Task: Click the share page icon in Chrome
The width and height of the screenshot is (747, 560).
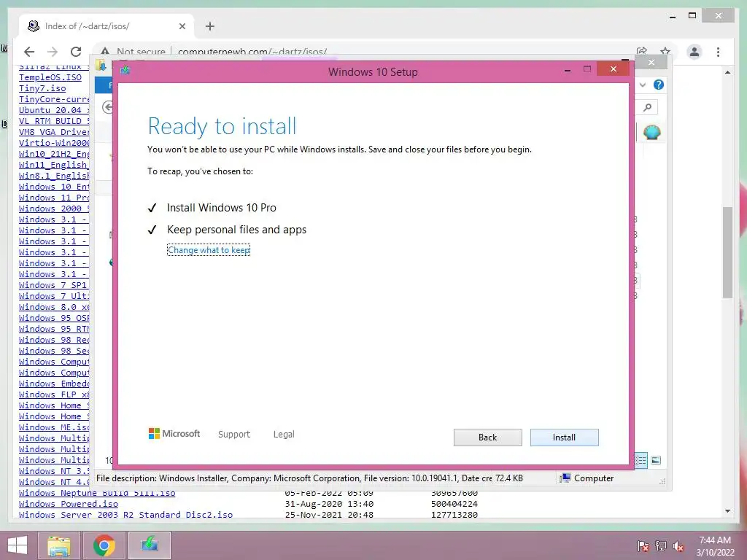Action: point(642,52)
